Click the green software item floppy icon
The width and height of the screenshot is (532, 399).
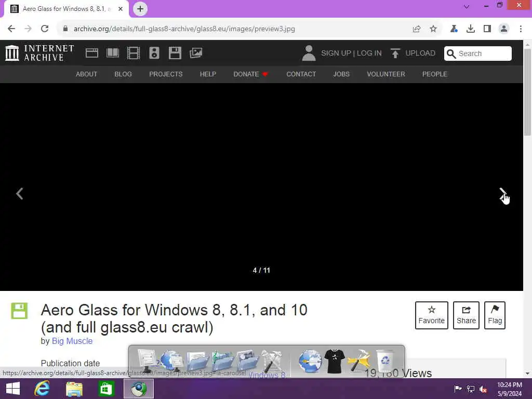coord(19,311)
